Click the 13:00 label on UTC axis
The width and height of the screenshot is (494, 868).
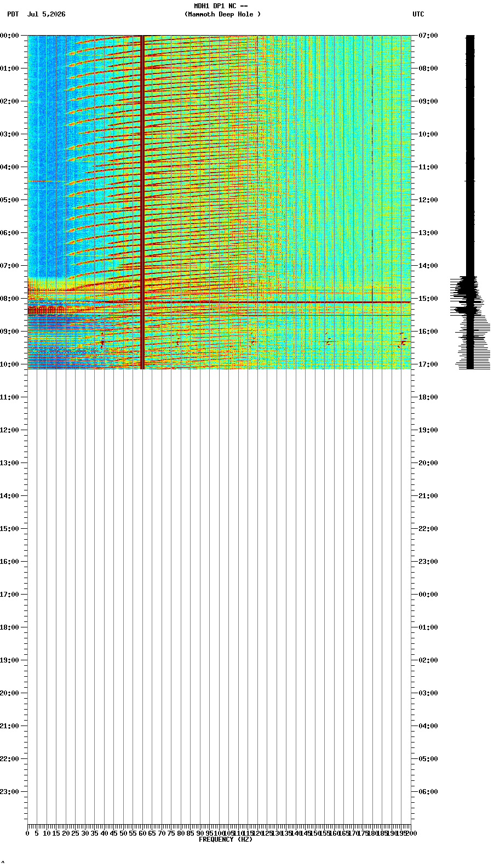pyautogui.click(x=428, y=232)
